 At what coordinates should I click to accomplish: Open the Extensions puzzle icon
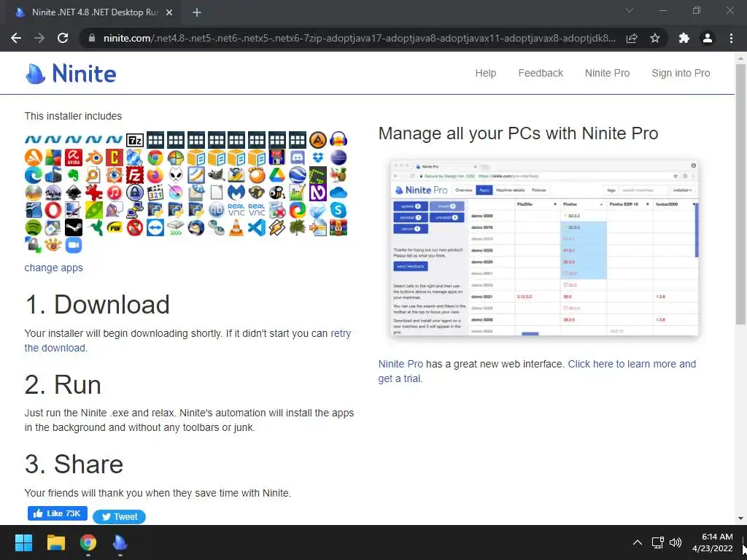684,38
